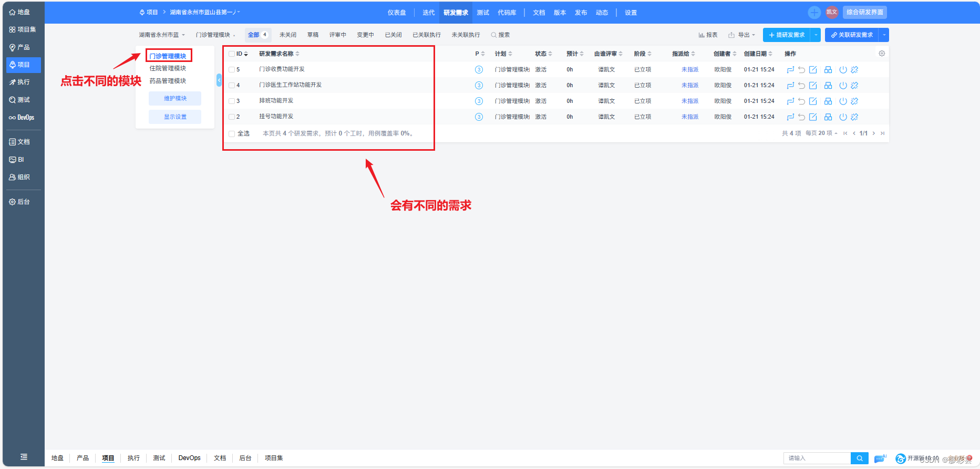This screenshot has width=980, height=469.
Task: Click close (power) icon for 排班功能开发
Action: pyautogui.click(x=843, y=101)
